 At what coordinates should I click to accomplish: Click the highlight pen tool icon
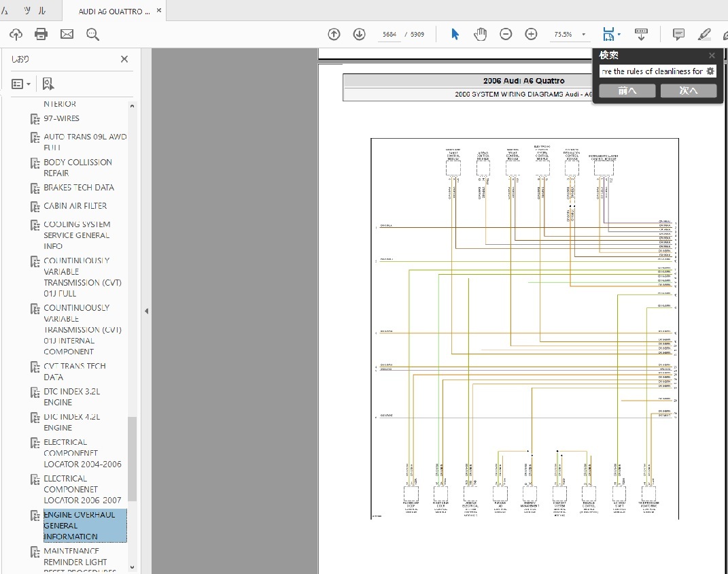pos(704,34)
